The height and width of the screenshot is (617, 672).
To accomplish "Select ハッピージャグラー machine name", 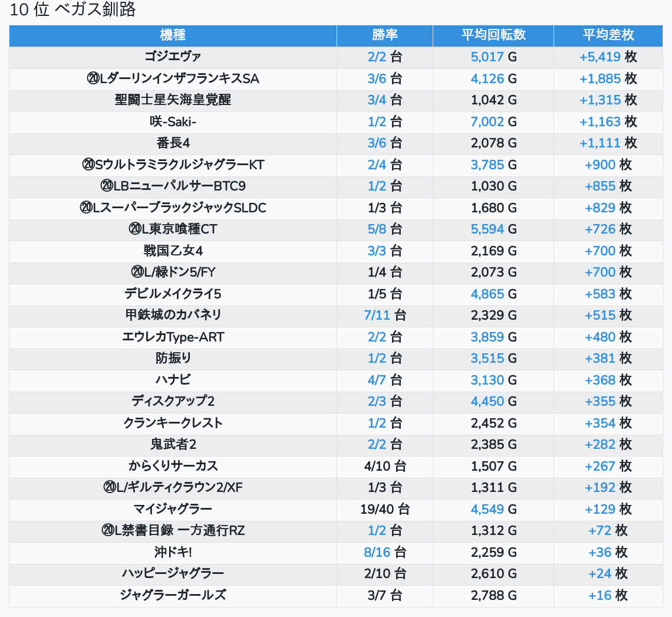I will pos(173,574).
